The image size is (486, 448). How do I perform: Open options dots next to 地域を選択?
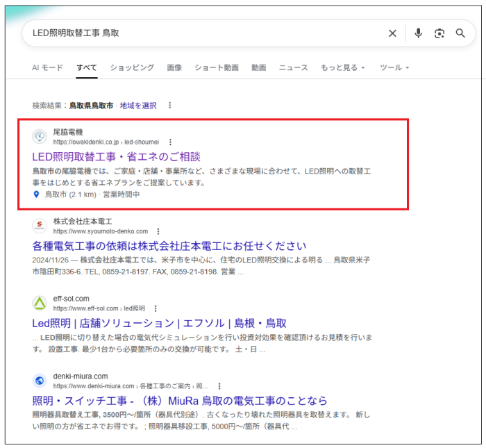coord(169,106)
